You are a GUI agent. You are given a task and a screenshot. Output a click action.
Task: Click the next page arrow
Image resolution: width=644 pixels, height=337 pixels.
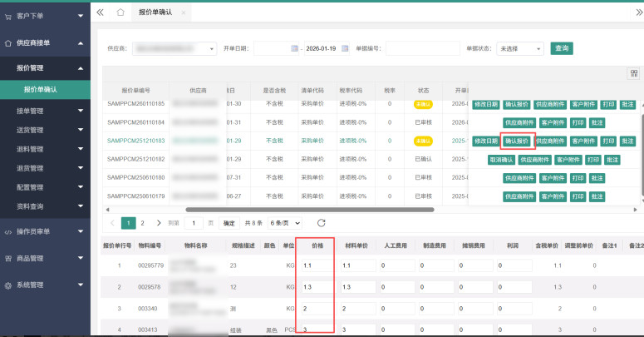coord(159,223)
